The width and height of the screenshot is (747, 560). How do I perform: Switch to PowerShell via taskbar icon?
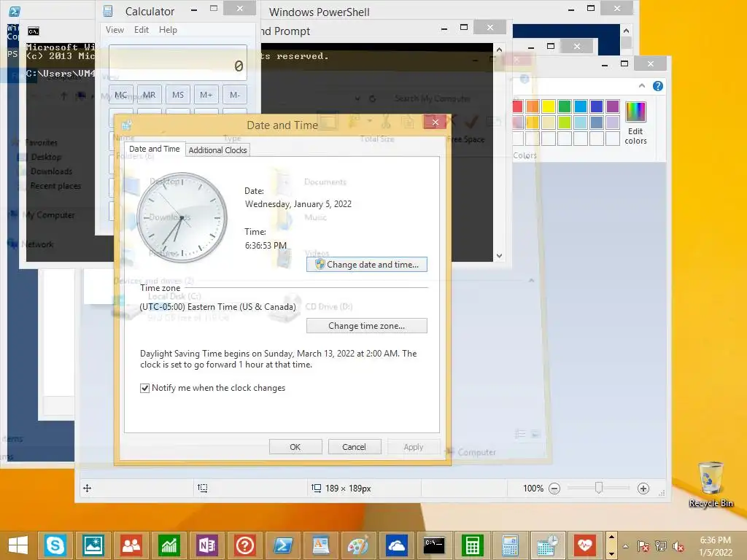(x=283, y=545)
